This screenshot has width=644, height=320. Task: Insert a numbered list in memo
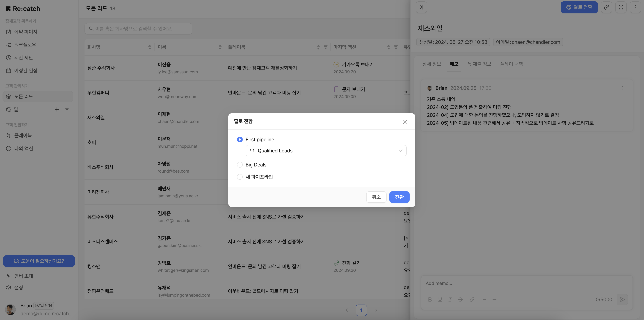click(x=484, y=300)
